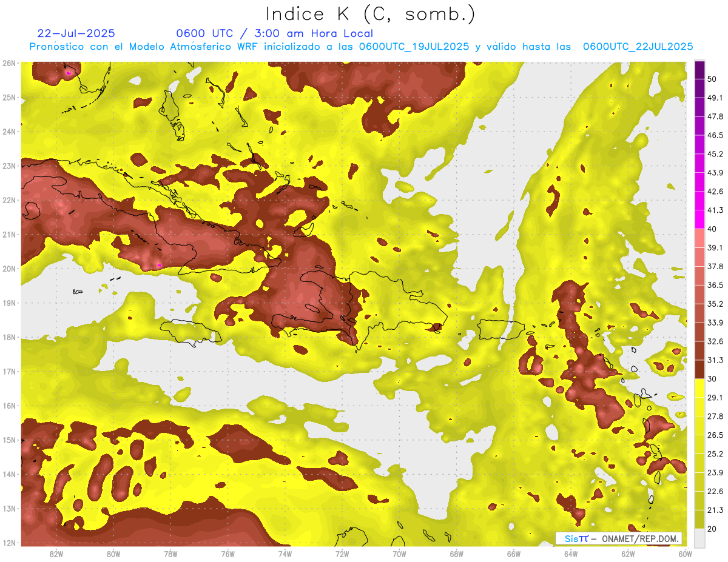The image size is (728, 562).
Task: Click the '17N' latitude label
Action: pos(8,371)
